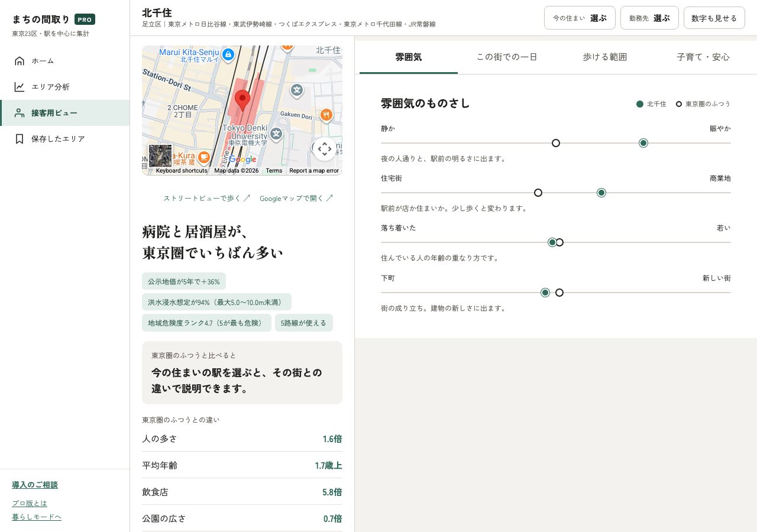Open 保存したエリア in sidebar
The image size is (757, 532).
point(64,139)
